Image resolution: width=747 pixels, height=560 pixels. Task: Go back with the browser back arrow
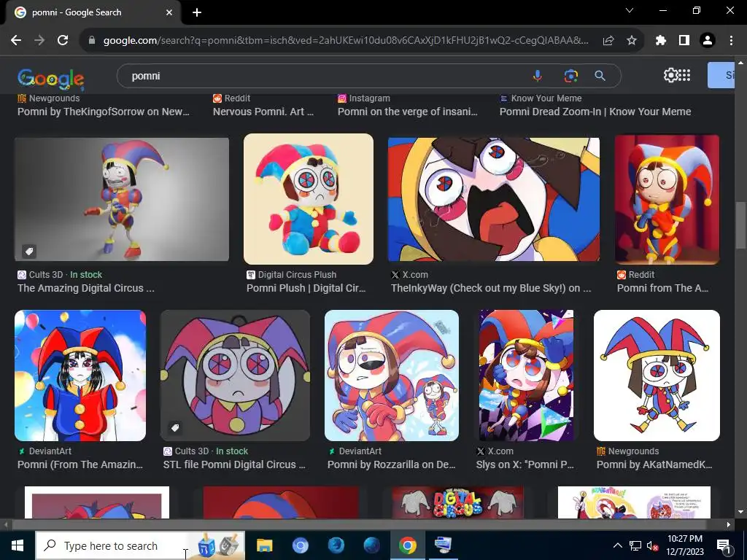click(16, 41)
